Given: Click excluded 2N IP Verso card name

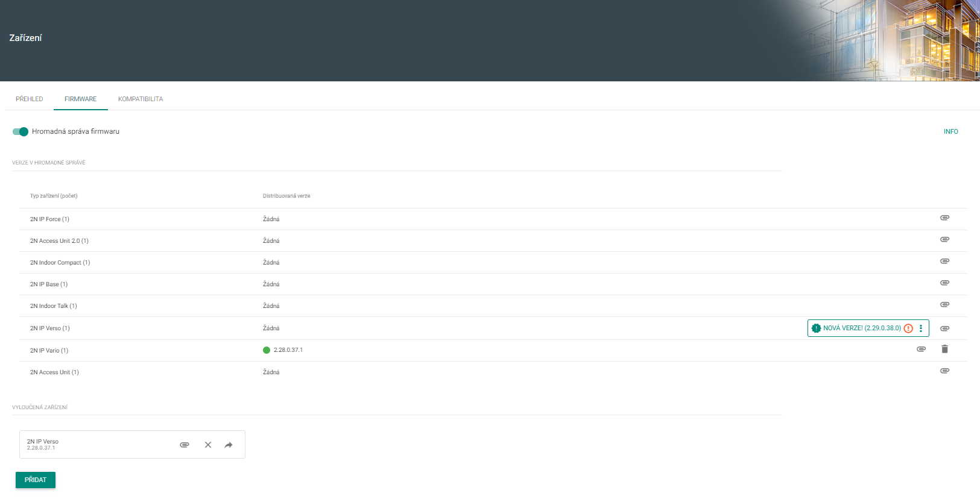Looking at the screenshot, I should click(x=43, y=442).
